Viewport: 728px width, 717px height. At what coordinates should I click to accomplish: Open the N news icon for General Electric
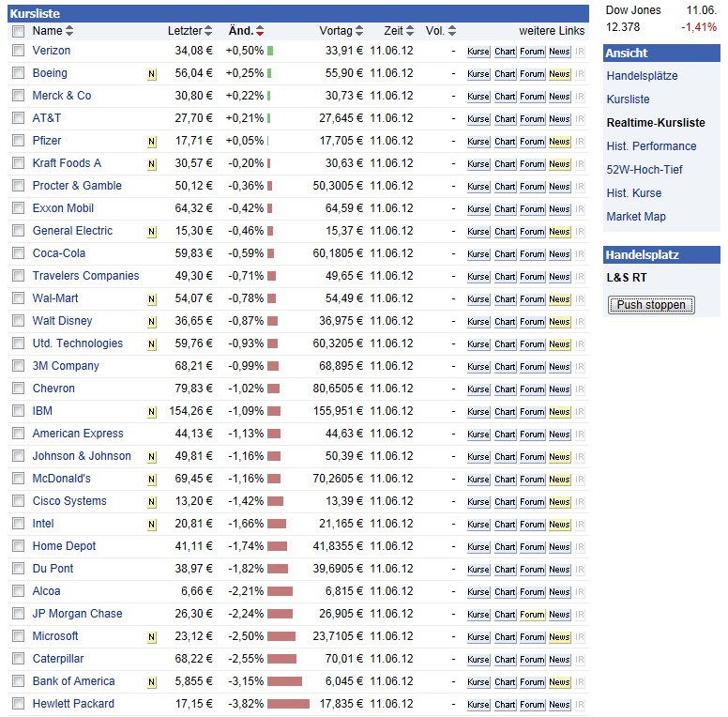pos(151,232)
